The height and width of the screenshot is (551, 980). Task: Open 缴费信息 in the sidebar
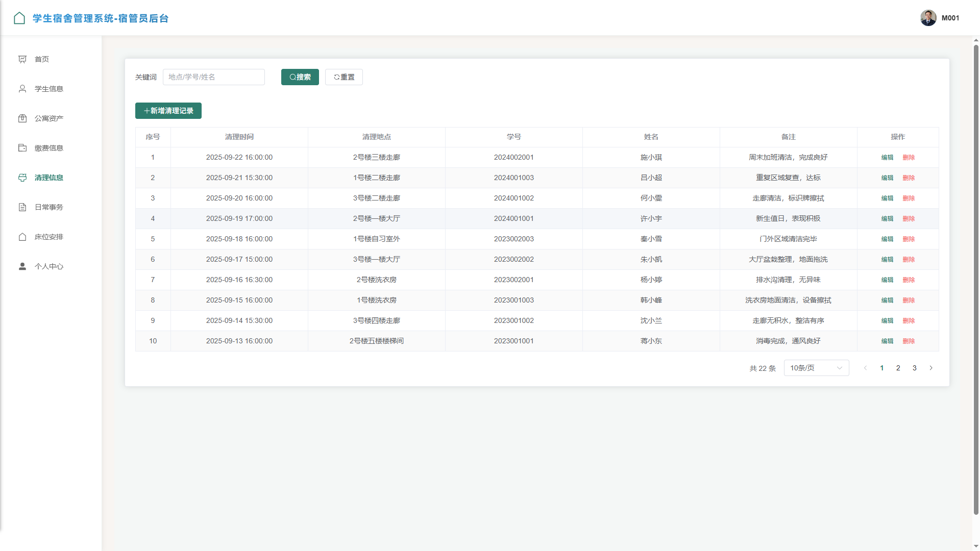tap(51, 148)
